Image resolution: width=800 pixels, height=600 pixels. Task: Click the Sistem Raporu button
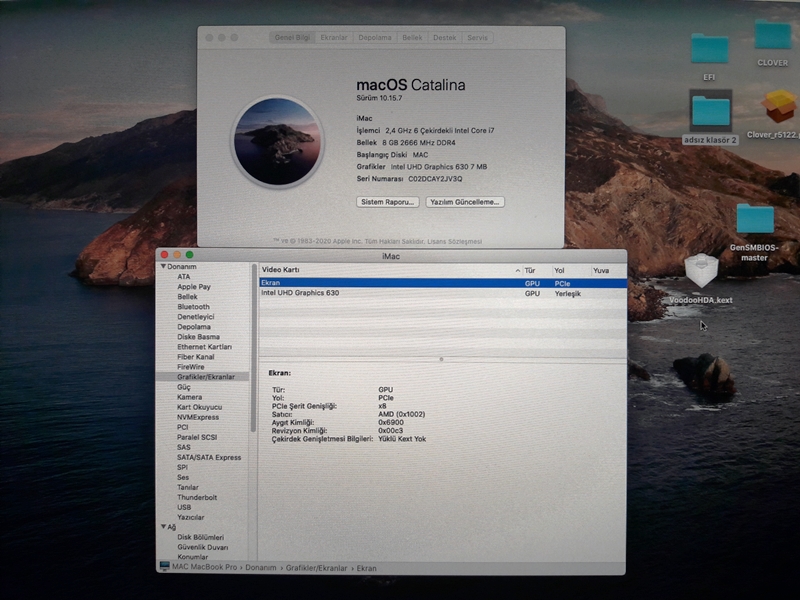tap(387, 202)
